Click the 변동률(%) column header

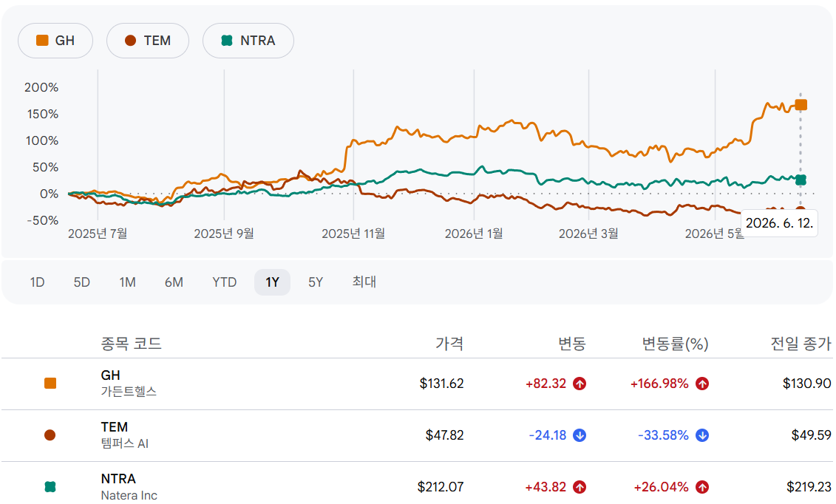[675, 344]
